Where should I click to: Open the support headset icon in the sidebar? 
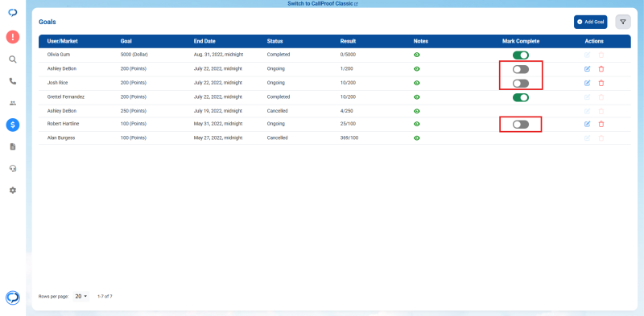13,168
